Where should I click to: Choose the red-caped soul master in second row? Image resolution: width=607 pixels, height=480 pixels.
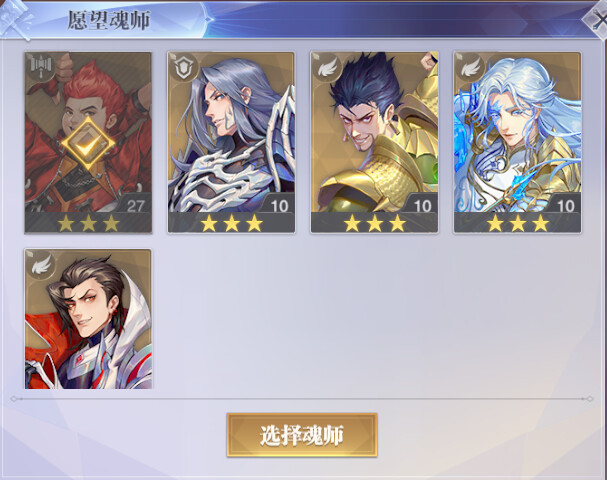[88, 319]
